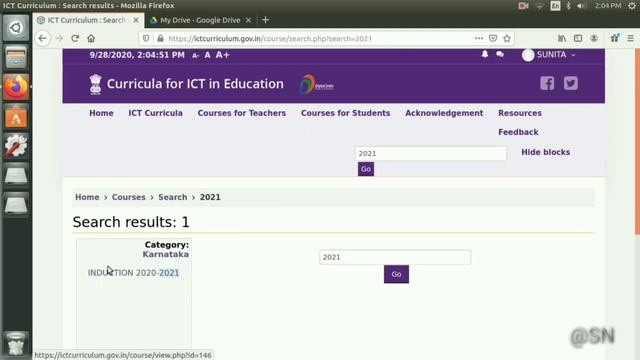The width and height of the screenshot is (640, 360).
Task: Open Ubuntu dash from the launcher
Action: click(x=16, y=28)
